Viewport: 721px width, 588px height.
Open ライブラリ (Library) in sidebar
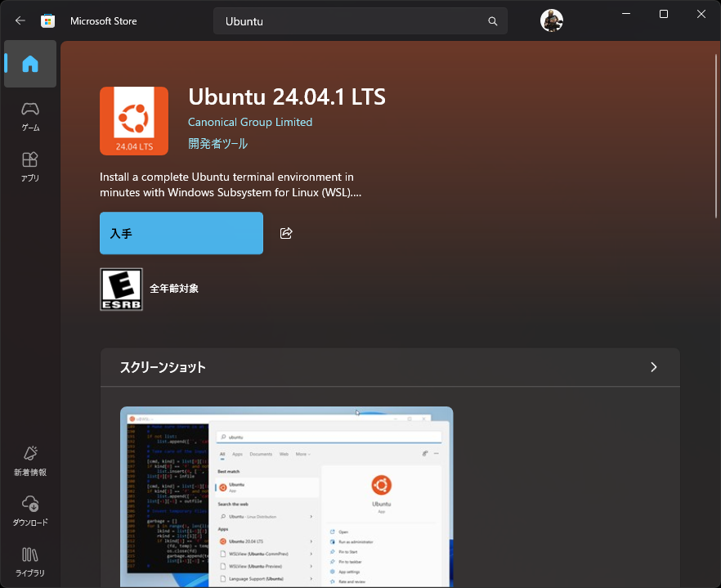(x=30, y=561)
